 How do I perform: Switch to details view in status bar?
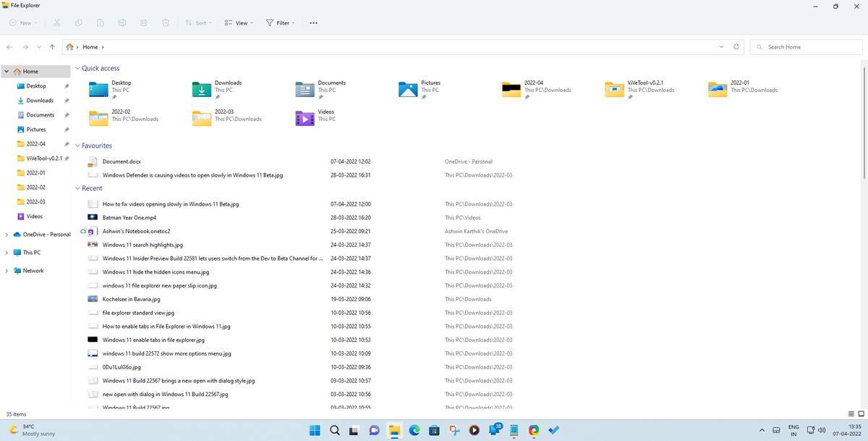[851, 414]
